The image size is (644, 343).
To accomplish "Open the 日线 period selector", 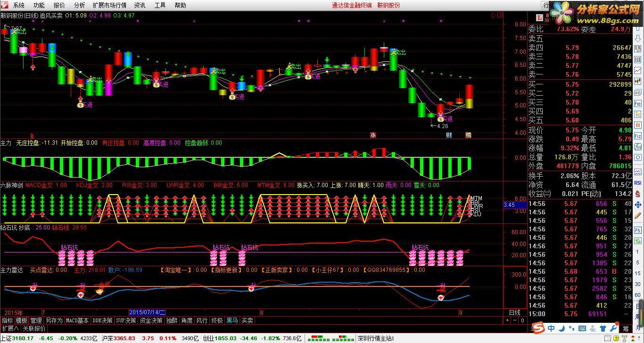I will [515, 312].
